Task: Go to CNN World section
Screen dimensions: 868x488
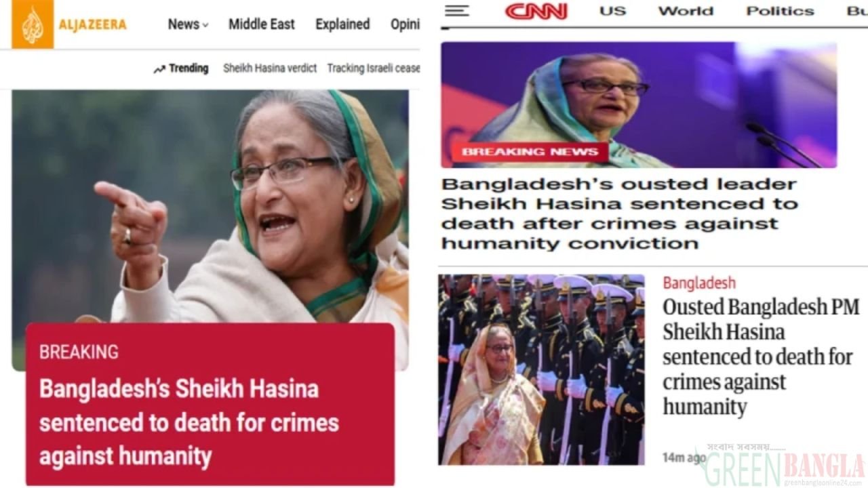Action: (686, 11)
